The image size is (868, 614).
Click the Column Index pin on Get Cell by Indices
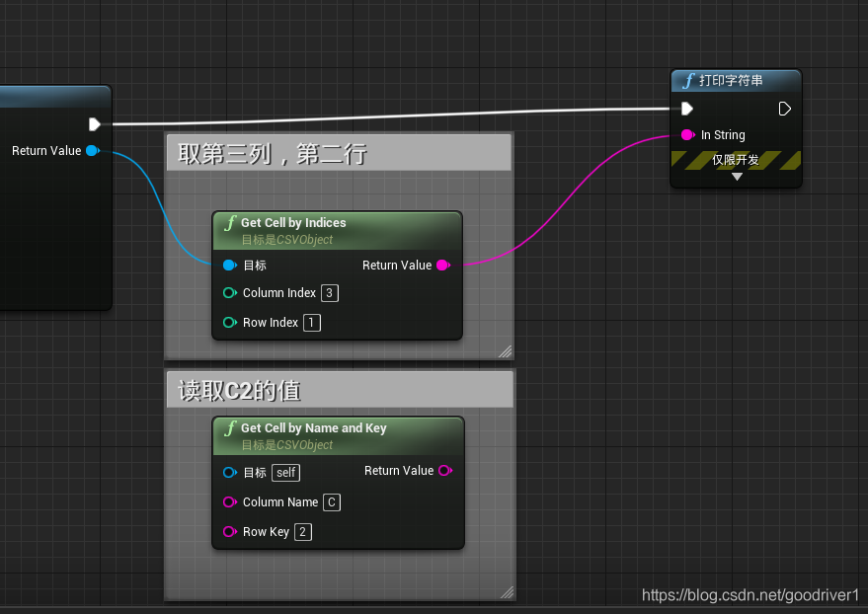click(227, 293)
